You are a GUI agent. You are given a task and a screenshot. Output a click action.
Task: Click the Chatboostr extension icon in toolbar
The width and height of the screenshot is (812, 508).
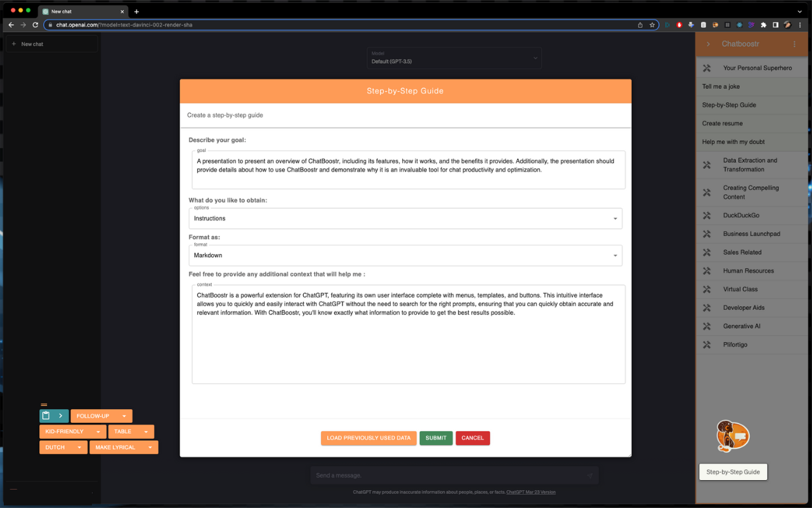(716, 25)
